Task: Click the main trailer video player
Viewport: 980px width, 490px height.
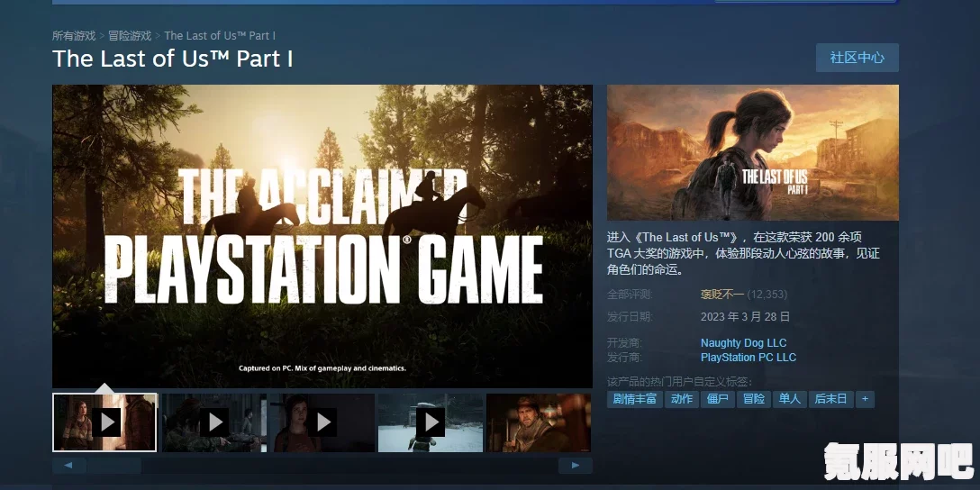Action: pyautogui.click(x=322, y=236)
